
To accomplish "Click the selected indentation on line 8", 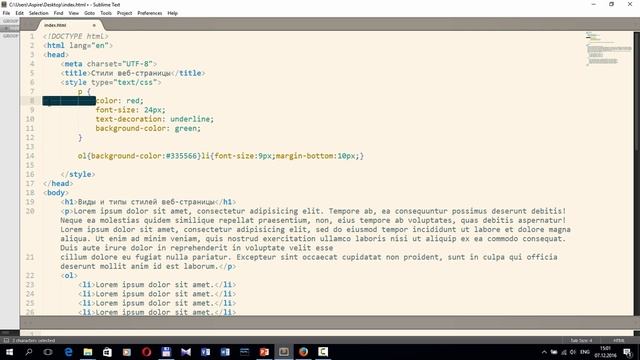I will pyautogui.click(x=69, y=100).
